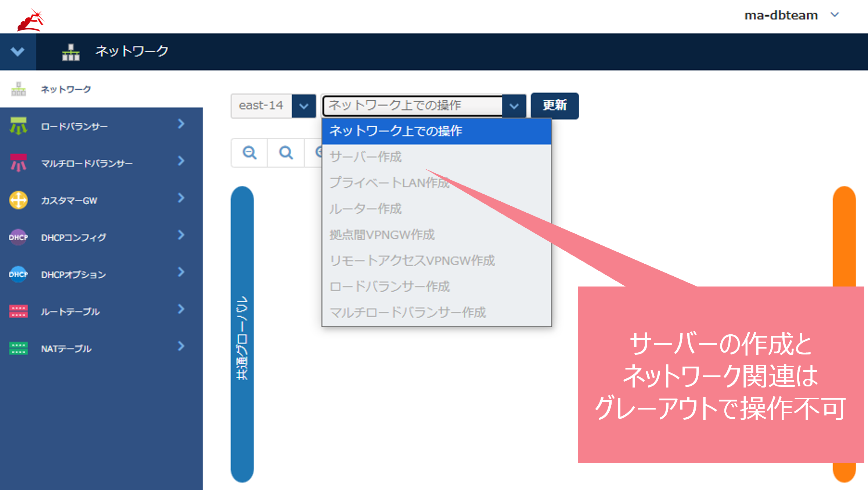This screenshot has width=868, height=490.
Task: Open the ネットワーク sidebar link
Action: point(66,89)
